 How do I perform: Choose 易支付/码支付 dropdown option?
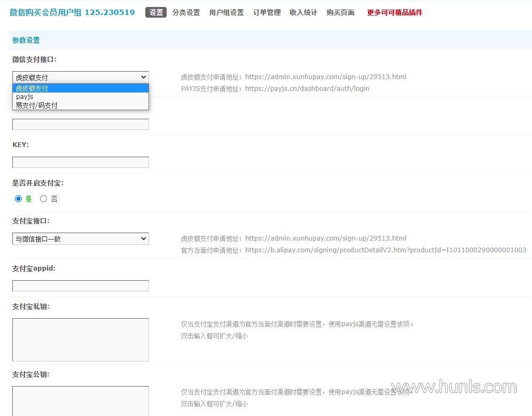[81, 105]
